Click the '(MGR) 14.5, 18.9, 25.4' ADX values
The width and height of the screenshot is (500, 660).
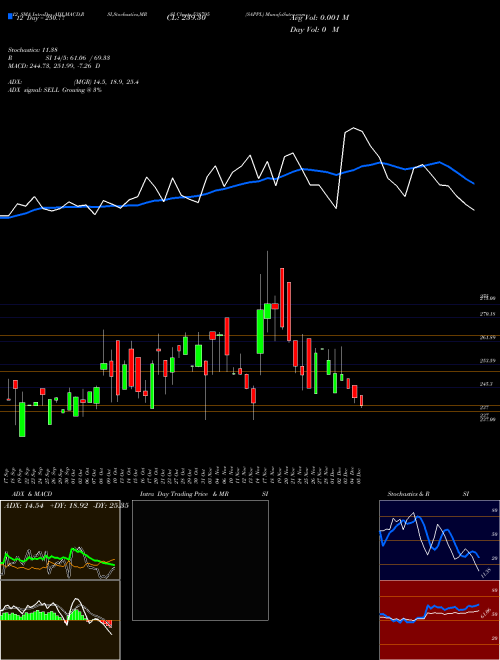tap(106, 82)
